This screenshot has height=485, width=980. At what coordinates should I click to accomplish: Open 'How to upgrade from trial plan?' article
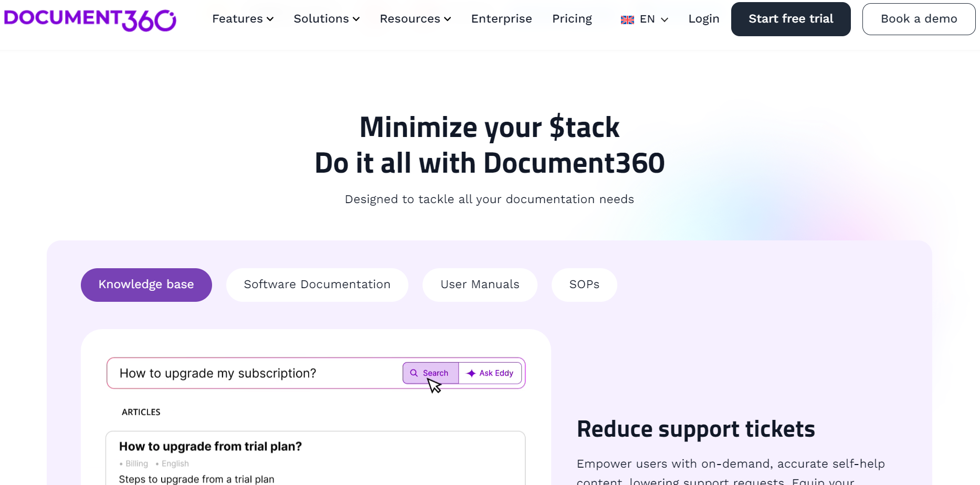pos(210,447)
